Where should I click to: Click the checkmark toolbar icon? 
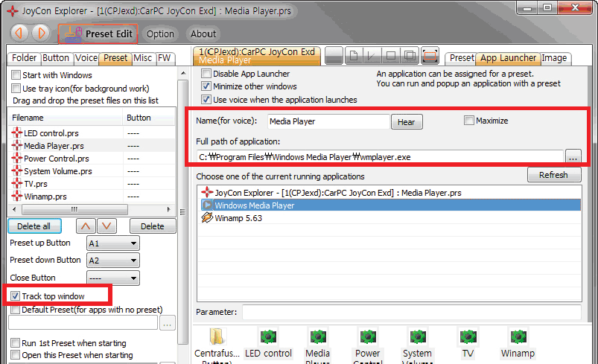tap(372, 56)
